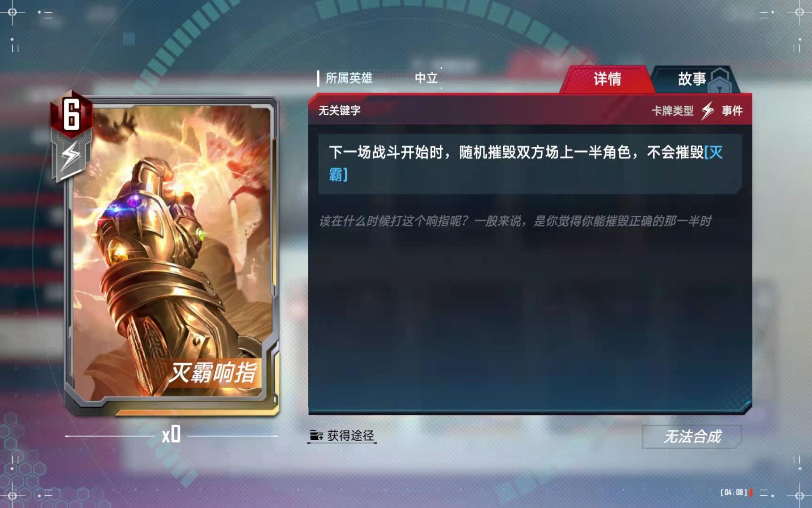Screen dimensions: 812x508
Task: Click the folder icon beside 获得途径
Action: 316,436
